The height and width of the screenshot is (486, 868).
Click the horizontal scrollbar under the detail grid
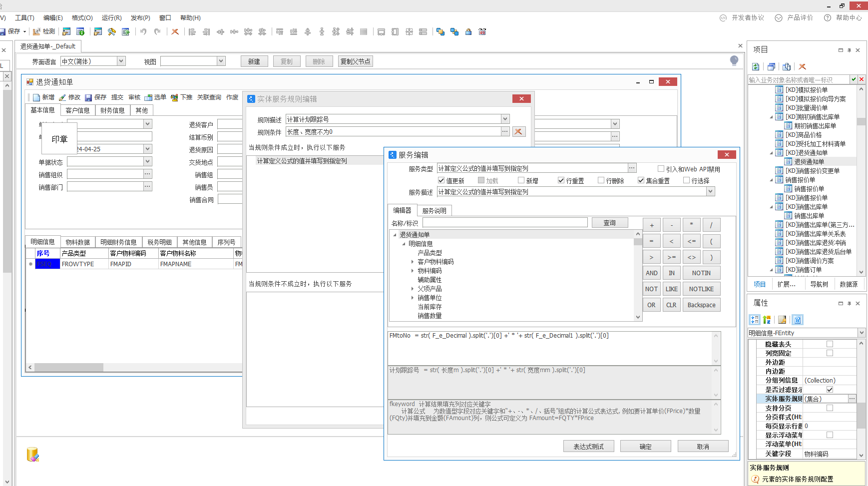pyautogui.click(x=69, y=367)
